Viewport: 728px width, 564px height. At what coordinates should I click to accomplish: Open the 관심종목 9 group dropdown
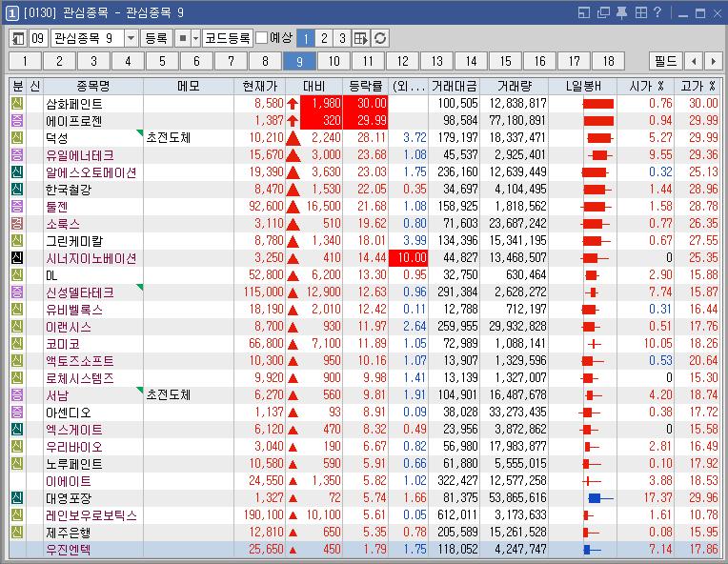[x=131, y=38]
